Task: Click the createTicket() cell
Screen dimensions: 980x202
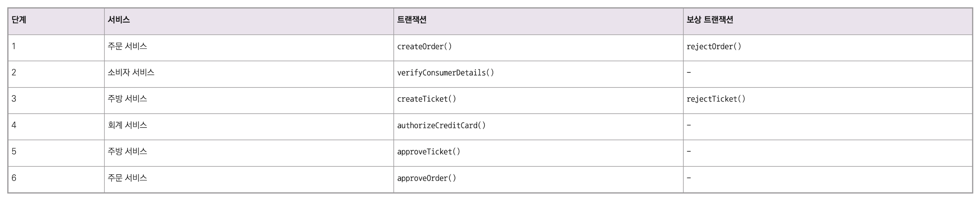Action: click(x=426, y=99)
